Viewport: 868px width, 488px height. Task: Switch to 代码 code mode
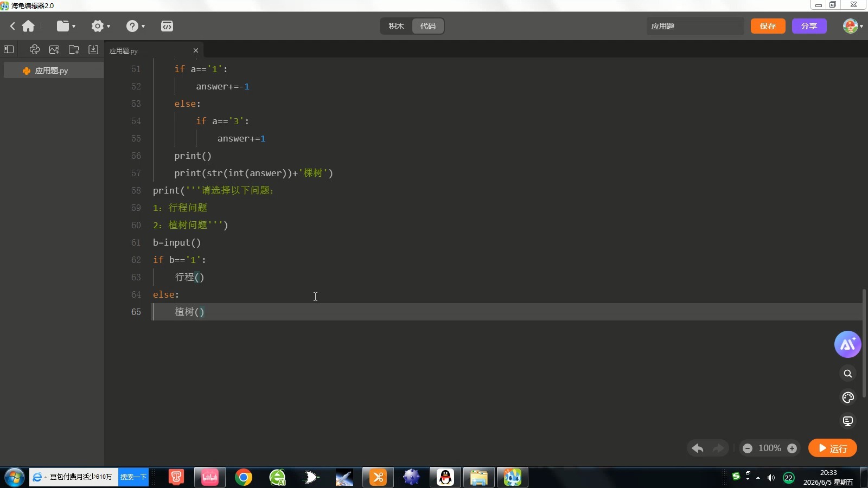428,26
